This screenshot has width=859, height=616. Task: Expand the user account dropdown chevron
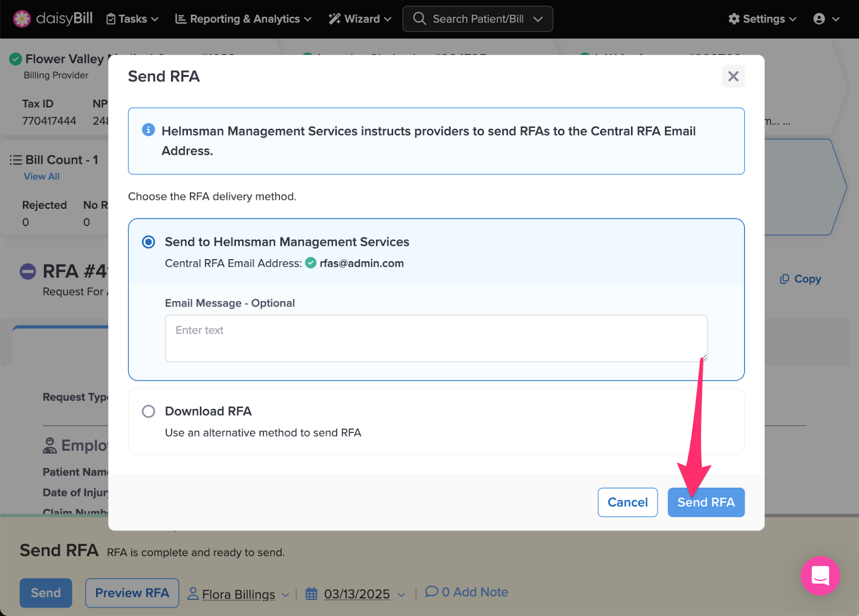[x=836, y=19]
